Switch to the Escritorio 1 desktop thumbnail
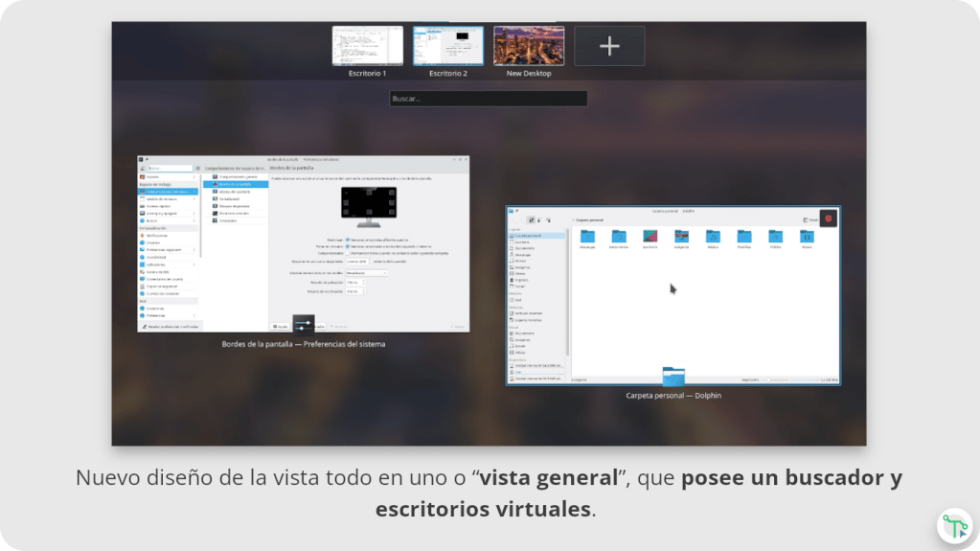Screen dimensions: 980x551 click(368, 46)
